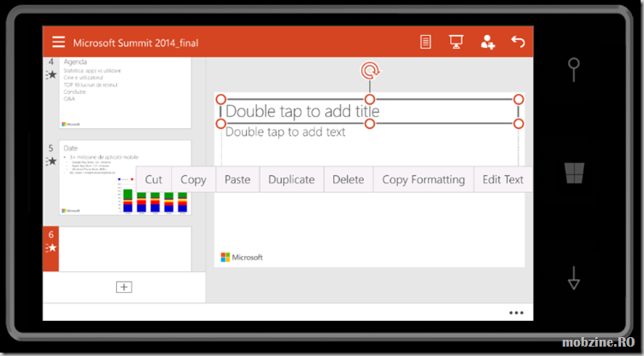
Task: Start slideshow with the presentation screen icon
Action: click(456, 42)
